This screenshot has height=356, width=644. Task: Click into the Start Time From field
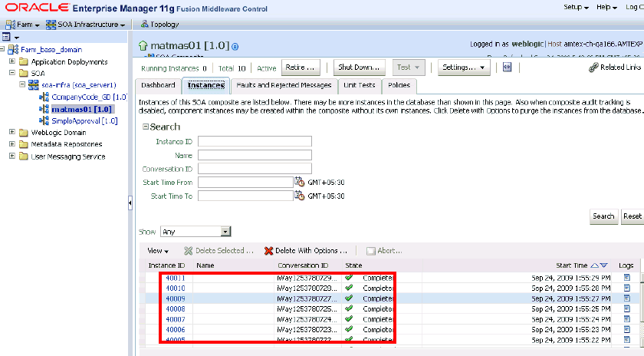(245, 182)
